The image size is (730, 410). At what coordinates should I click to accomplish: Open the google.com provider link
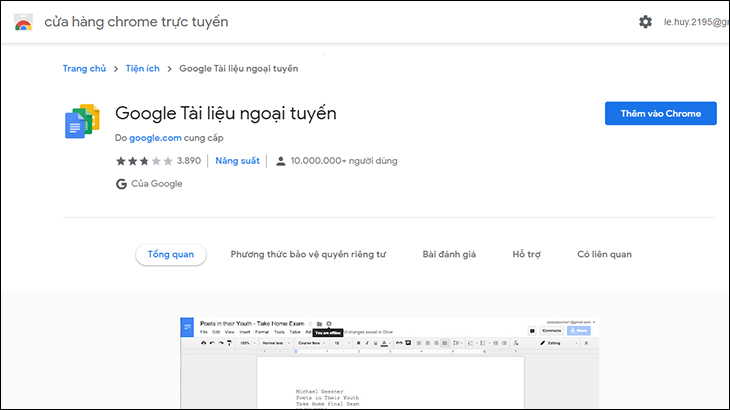(x=154, y=138)
